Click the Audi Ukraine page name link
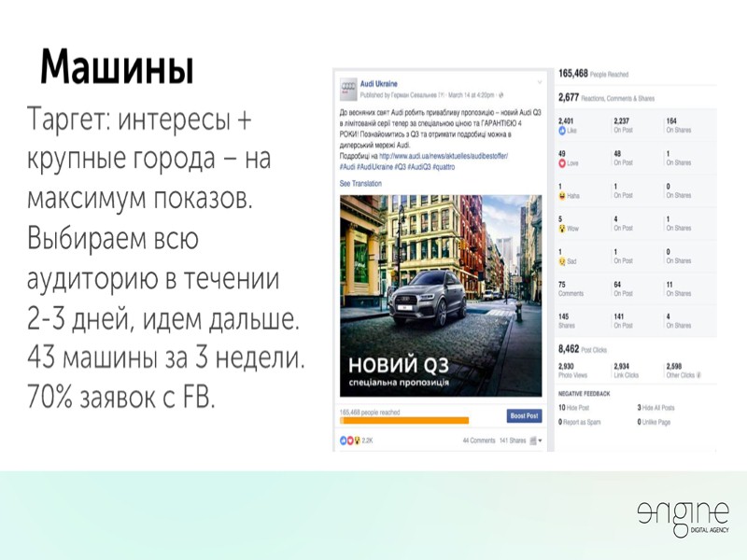Image resolution: width=747 pixels, height=560 pixels. coord(379,84)
